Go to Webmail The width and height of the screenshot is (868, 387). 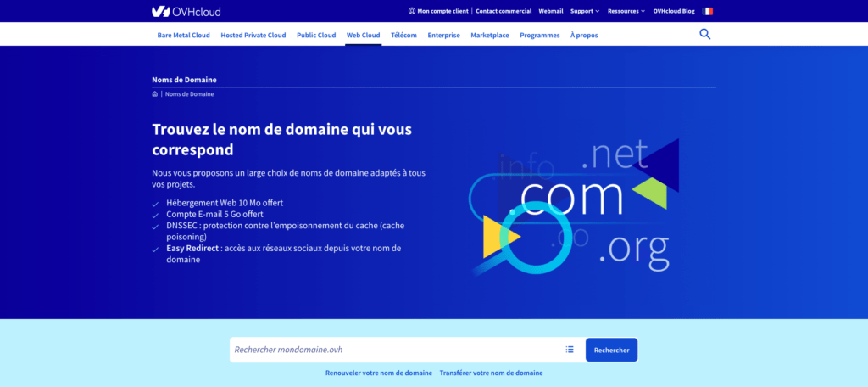pos(551,11)
